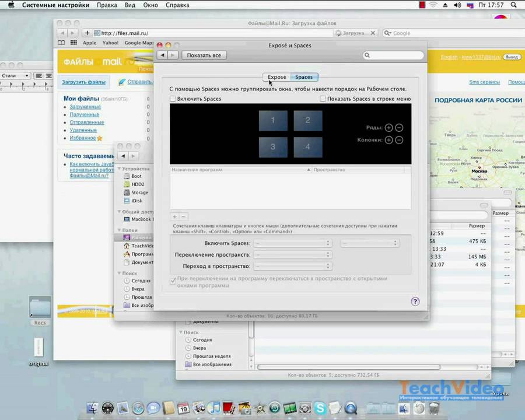Add a column with the Колонки plus button

(x=388, y=140)
